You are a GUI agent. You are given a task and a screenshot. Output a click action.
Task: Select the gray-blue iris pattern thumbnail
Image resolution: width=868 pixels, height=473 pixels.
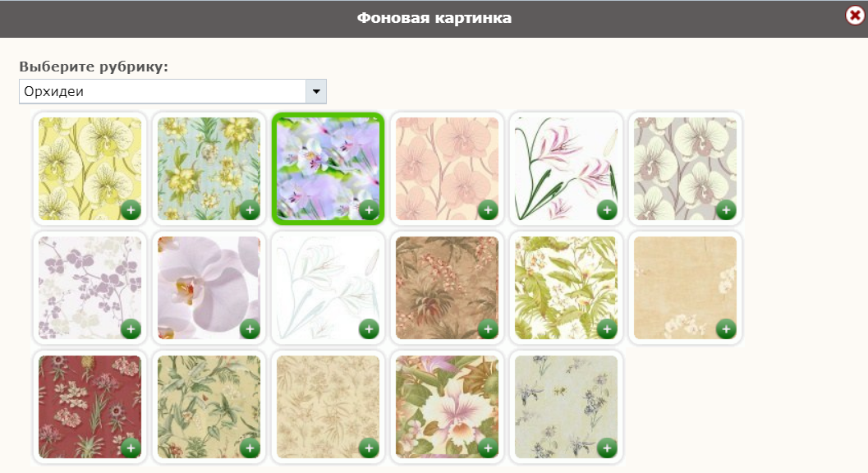pos(566,407)
